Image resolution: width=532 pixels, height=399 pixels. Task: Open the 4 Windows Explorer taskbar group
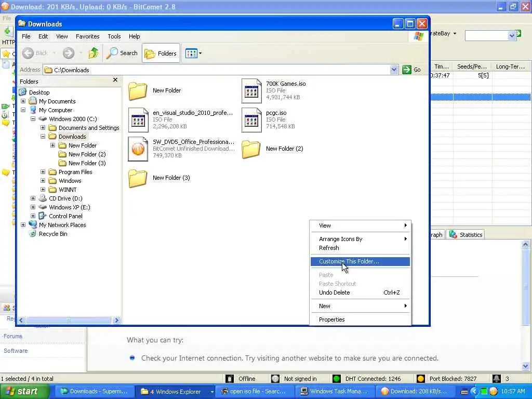pos(177,392)
